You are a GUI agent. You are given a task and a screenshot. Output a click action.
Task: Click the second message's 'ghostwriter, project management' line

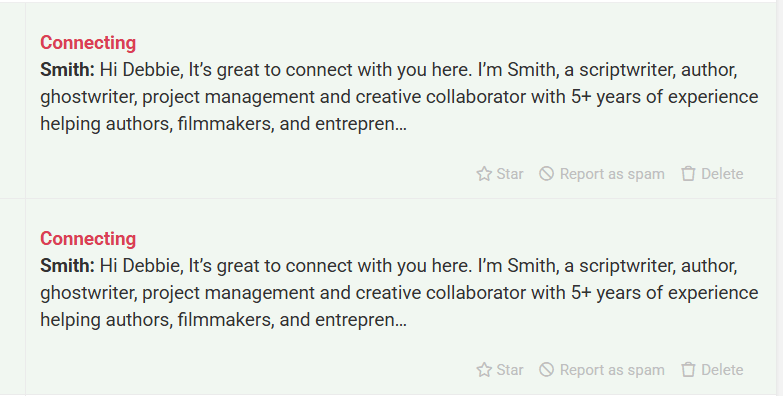399,293
